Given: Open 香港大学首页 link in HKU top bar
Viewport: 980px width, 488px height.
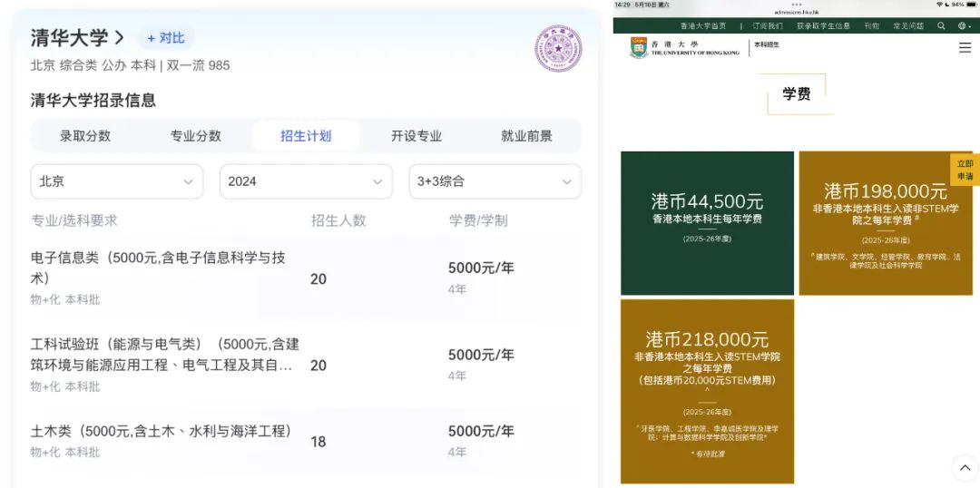Looking at the screenshot, I should 703,26.
